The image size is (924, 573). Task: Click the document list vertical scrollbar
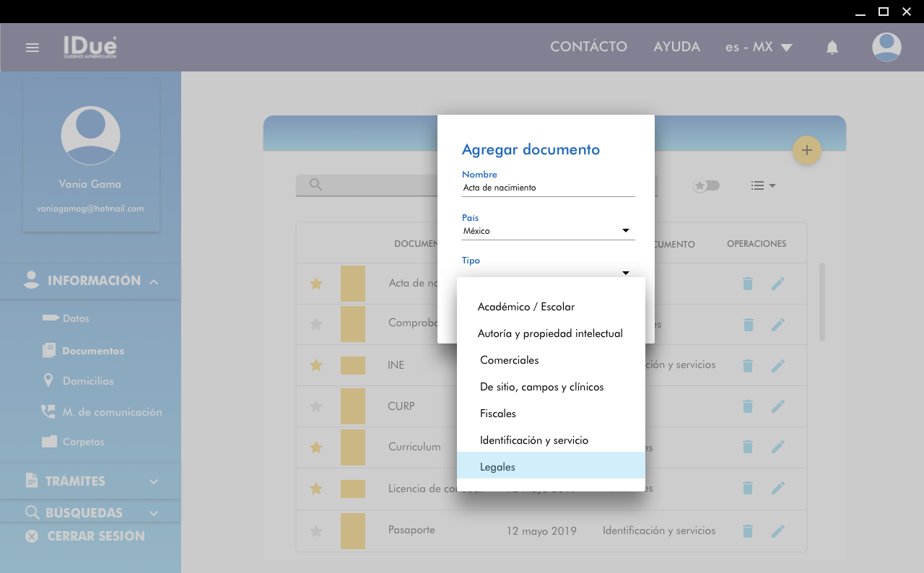tap(821, 302)
